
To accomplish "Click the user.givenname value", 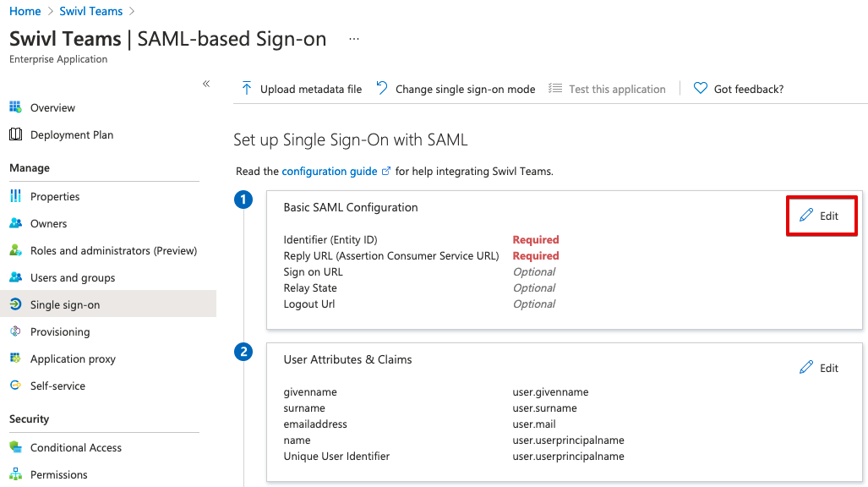I will tap(550, 391).
